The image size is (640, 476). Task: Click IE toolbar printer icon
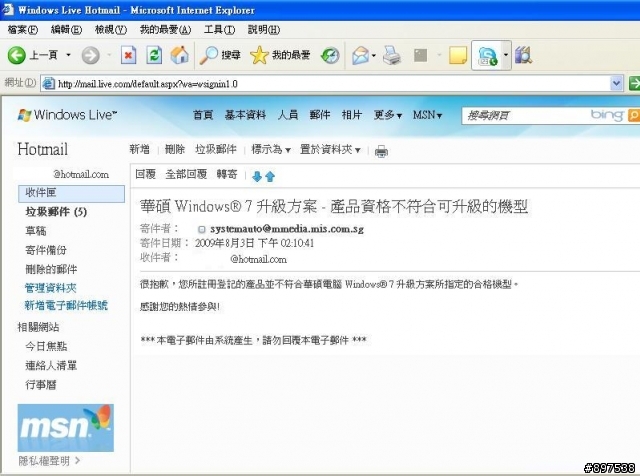pos(392,55)
